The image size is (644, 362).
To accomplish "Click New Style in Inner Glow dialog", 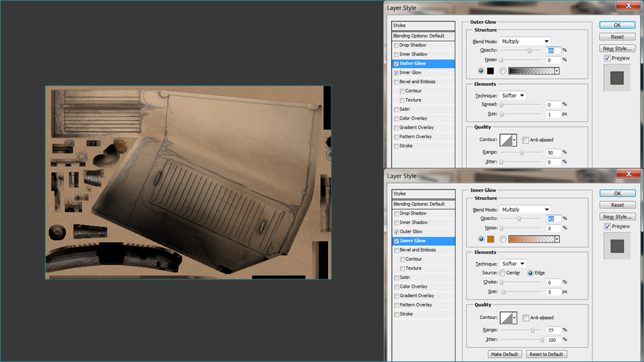I will click(x=618, y=217).
